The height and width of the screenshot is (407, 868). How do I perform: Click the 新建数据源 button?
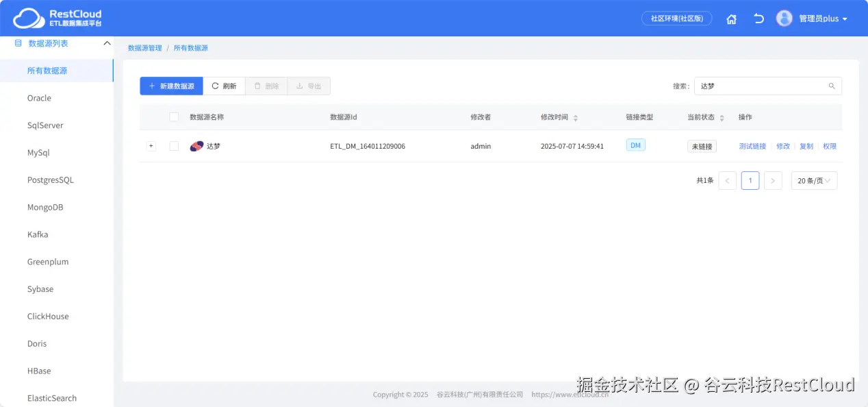[170, 86]
